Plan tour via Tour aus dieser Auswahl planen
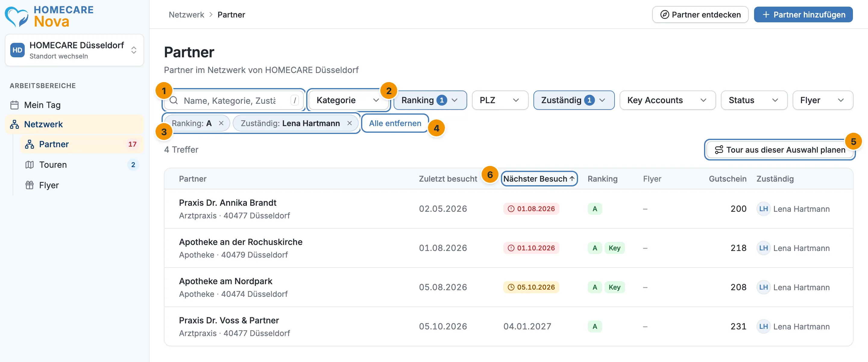Viewport: 868px width, 362px height. [x=779, y=149]
